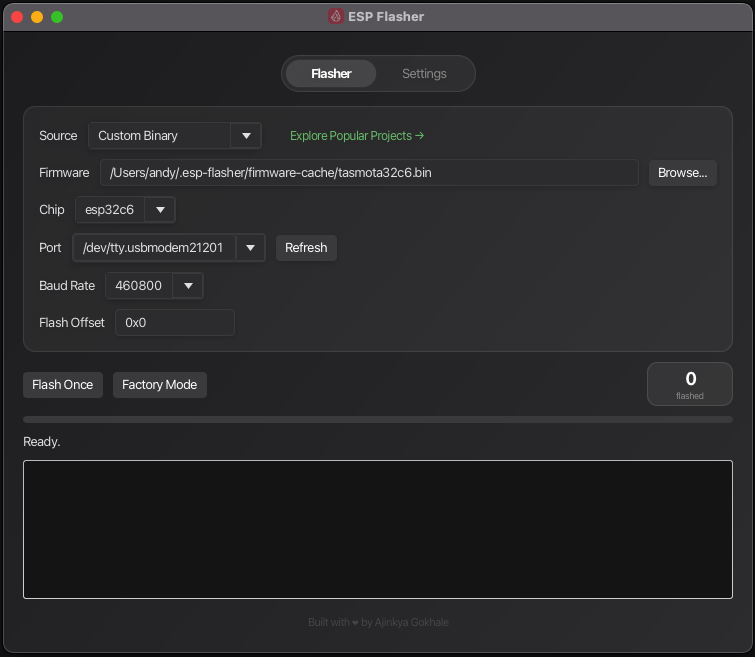Click the Flash Offset label

(x=72, y=323)
